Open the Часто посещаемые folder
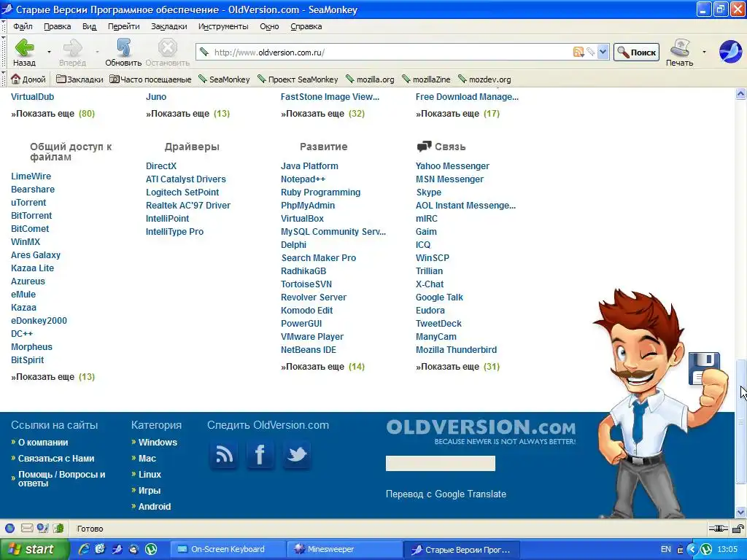Viewport: 747px width, 560px height. tap(150, 79)
